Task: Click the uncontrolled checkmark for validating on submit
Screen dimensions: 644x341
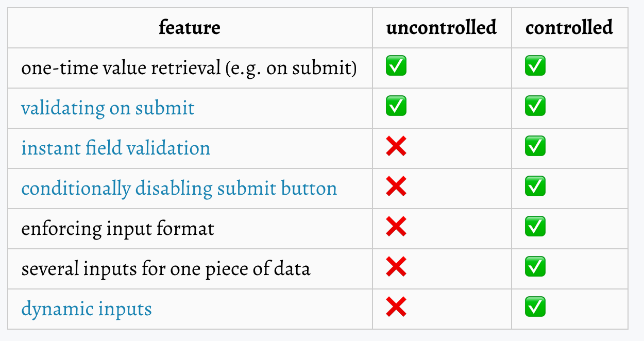Action: pyautogui.click(x=396, y=107)
